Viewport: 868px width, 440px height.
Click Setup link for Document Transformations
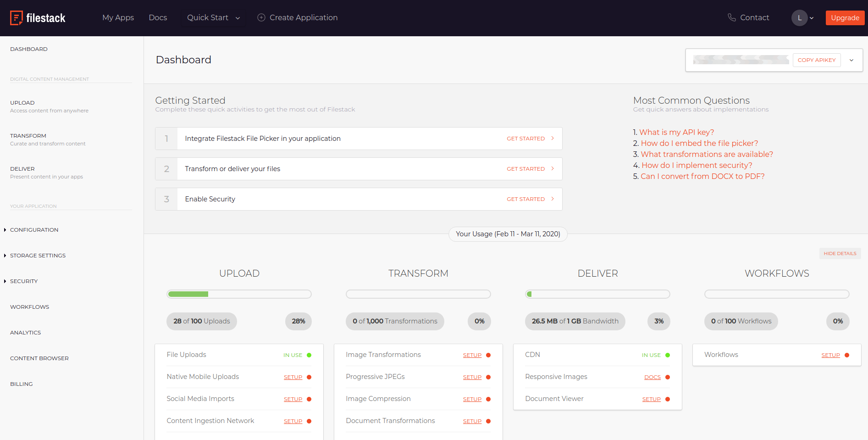[472, 421]
